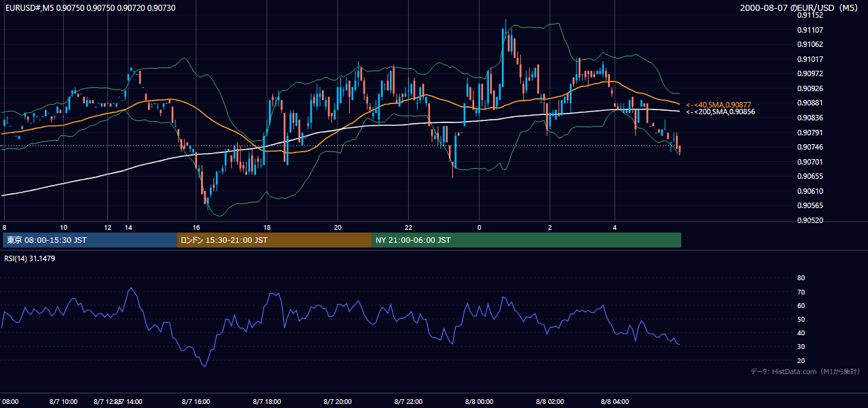Viewport: 868px width, 408px height.
Task: Click price axis label 0.90565
Action: tap(810, 205)
